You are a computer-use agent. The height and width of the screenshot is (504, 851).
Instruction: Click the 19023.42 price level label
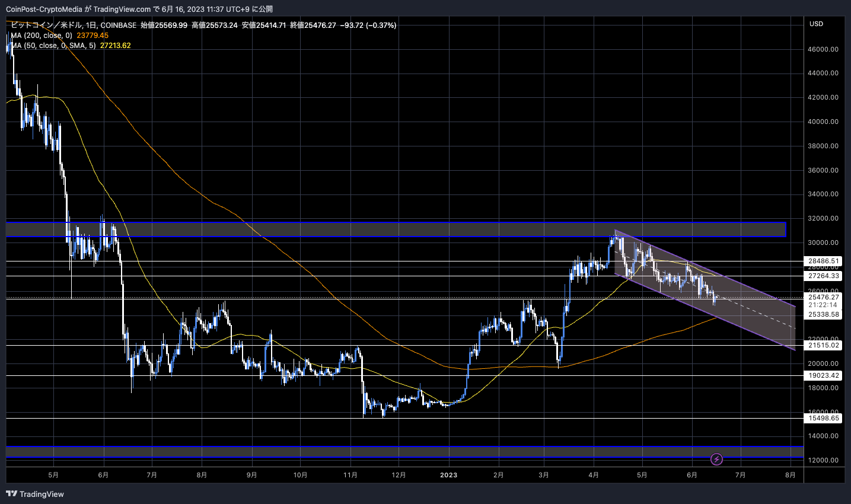[x=824, y=375]
